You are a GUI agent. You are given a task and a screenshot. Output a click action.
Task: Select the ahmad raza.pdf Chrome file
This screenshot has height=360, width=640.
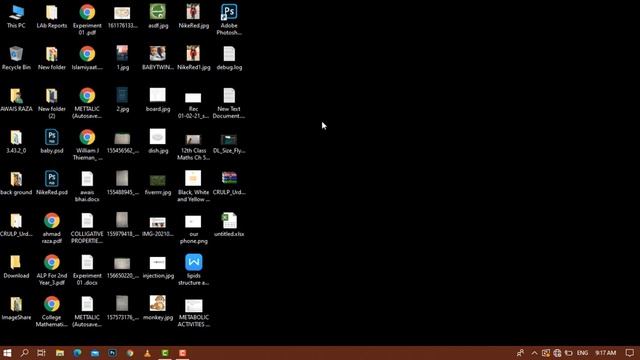[52, 228]
